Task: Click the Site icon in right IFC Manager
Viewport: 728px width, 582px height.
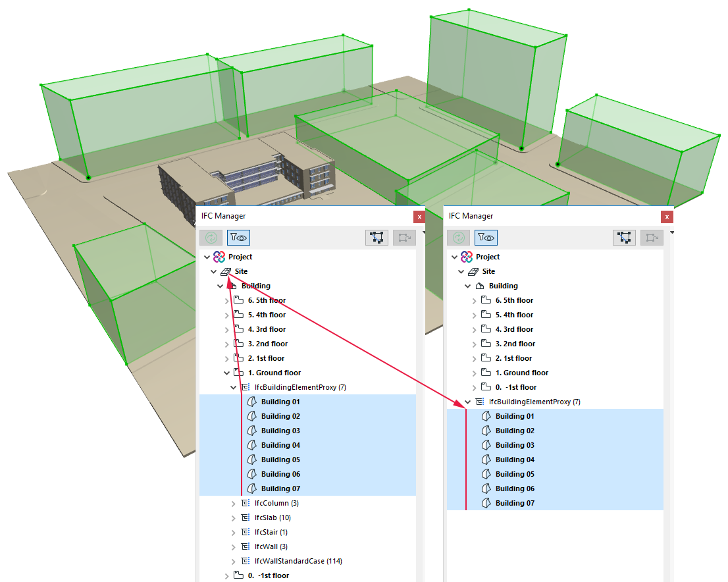Action: coord(473,271)
